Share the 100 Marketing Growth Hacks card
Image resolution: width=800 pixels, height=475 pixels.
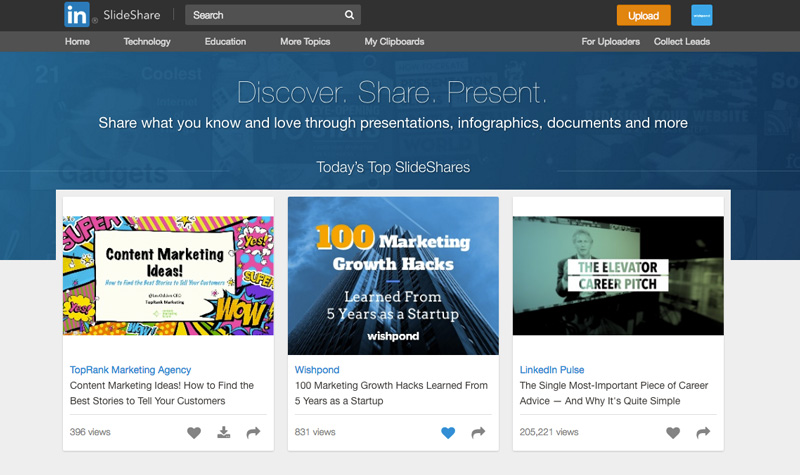coord(478,433)
